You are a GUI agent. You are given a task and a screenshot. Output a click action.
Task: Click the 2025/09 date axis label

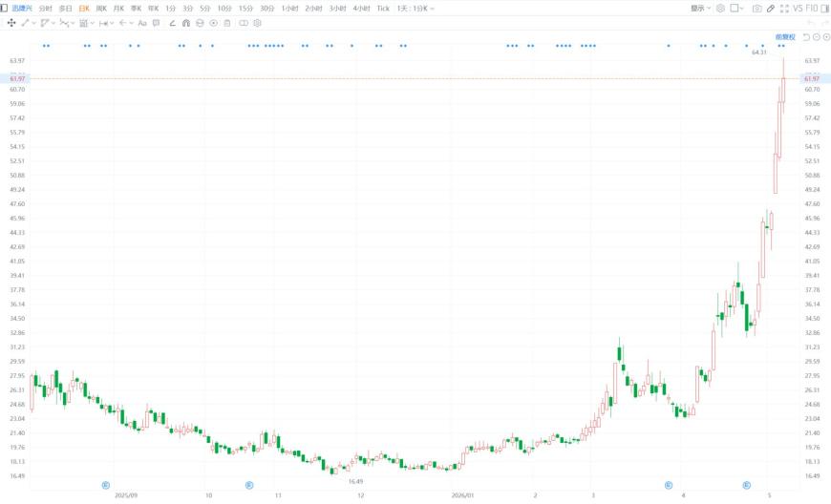126,495
